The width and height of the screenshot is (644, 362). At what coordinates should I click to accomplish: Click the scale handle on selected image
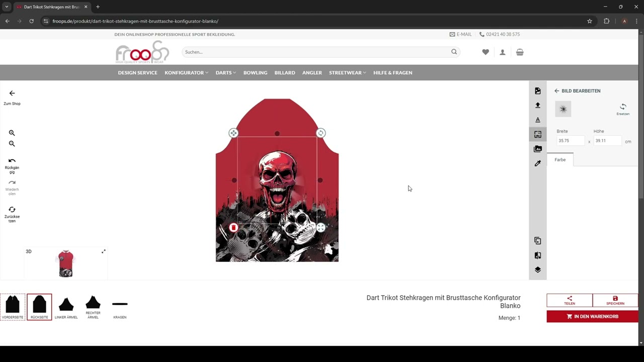tap(321, 228)
